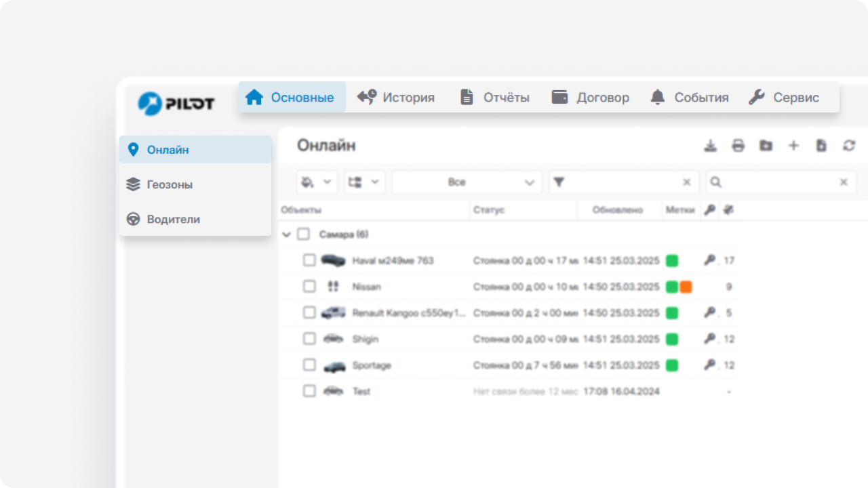Open the tree grouping dropdown
This screenshot has width=868, height=488.
pyautogui.click(x=364, y=182)
